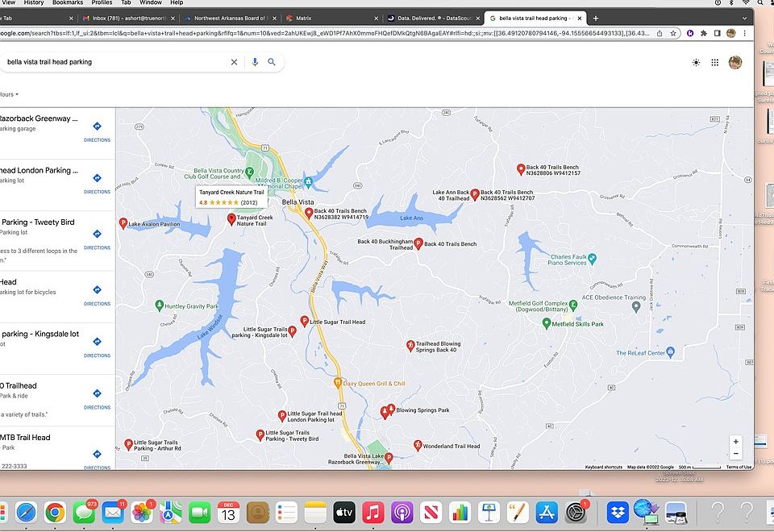Clear the search box with the X icon
Image resolution: width=774 pixels, height=532 pixels.
point(234,62)
